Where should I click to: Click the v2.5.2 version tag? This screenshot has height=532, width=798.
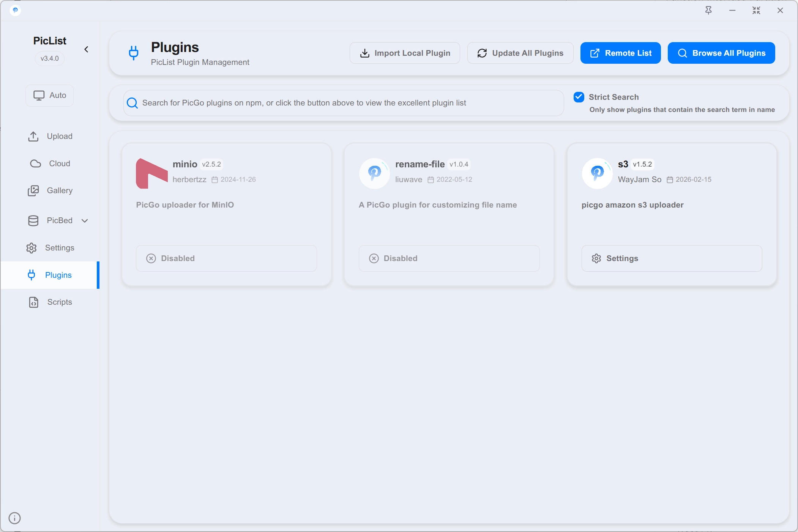click(211, 164)
